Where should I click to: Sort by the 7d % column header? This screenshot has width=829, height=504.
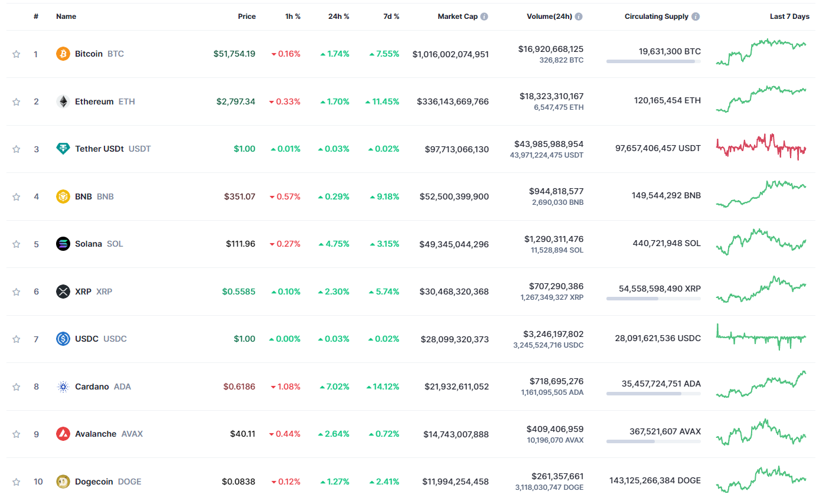tap(391, 17)
